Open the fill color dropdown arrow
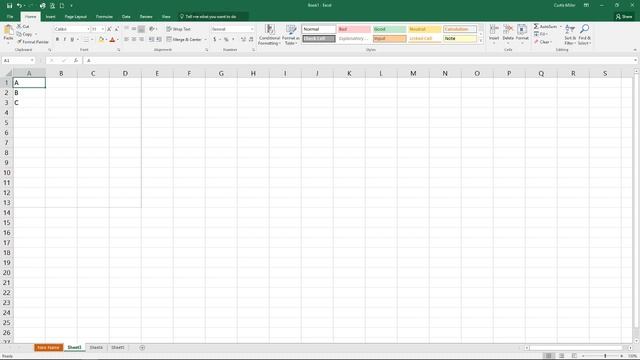Screen dimensions: 640x360 (106, 40)
